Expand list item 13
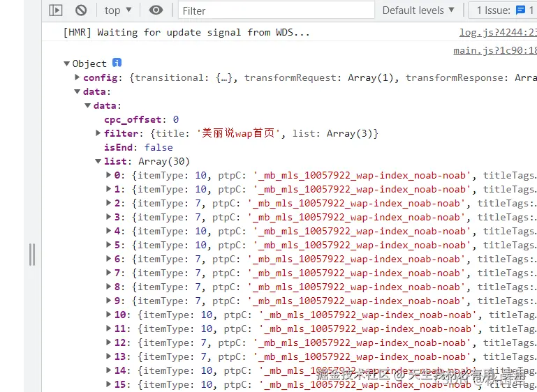The image size is (537, 392). point(108,356)
